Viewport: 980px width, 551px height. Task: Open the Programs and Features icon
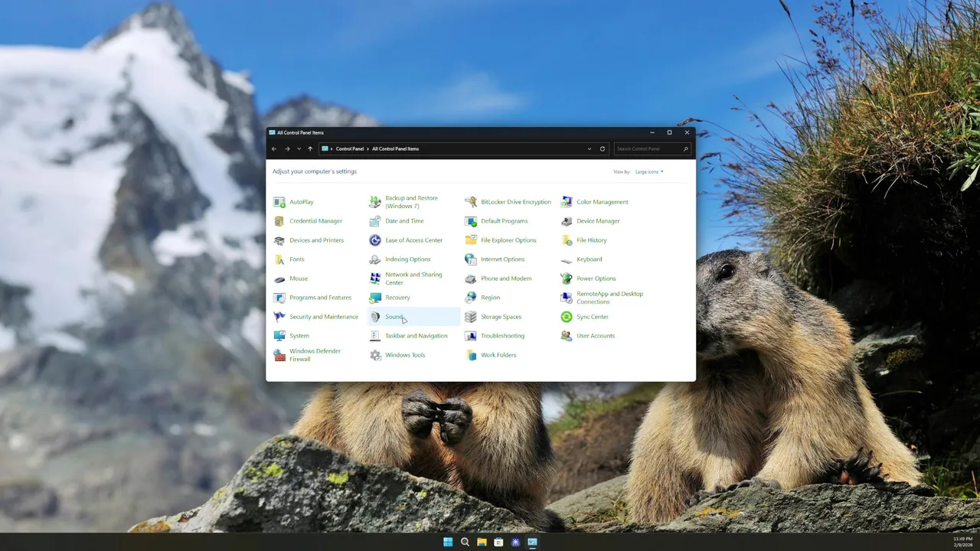tap(279, 298)
